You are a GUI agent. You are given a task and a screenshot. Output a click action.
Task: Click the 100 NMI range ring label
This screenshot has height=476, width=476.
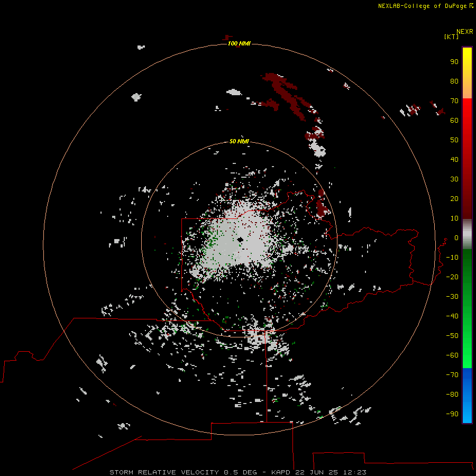coord(239,43)
